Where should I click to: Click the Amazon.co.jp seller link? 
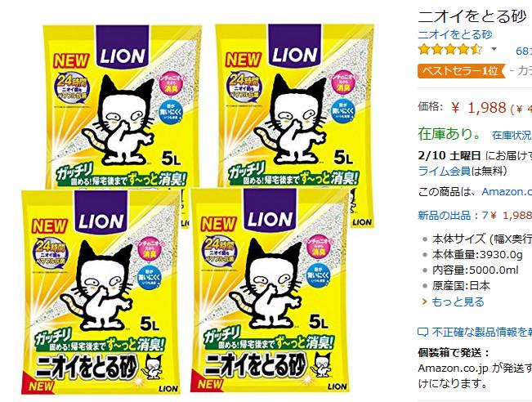[x=507, y=192]
